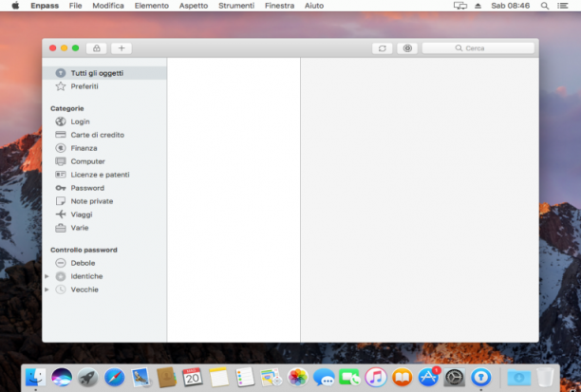Screen dimensions: 581x392
Task: Click the Preferiti star icon
Action: pyautogui.click(x=61, y=86)
